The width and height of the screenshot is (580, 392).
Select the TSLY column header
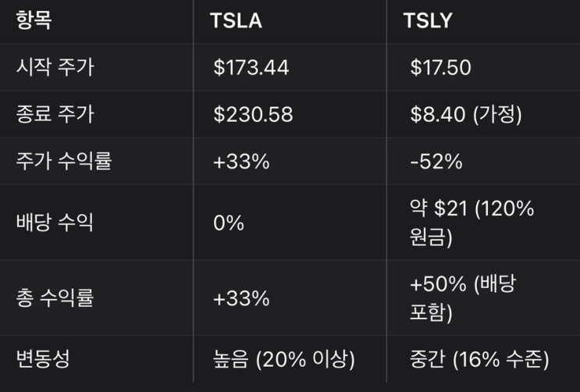[428, 21]
